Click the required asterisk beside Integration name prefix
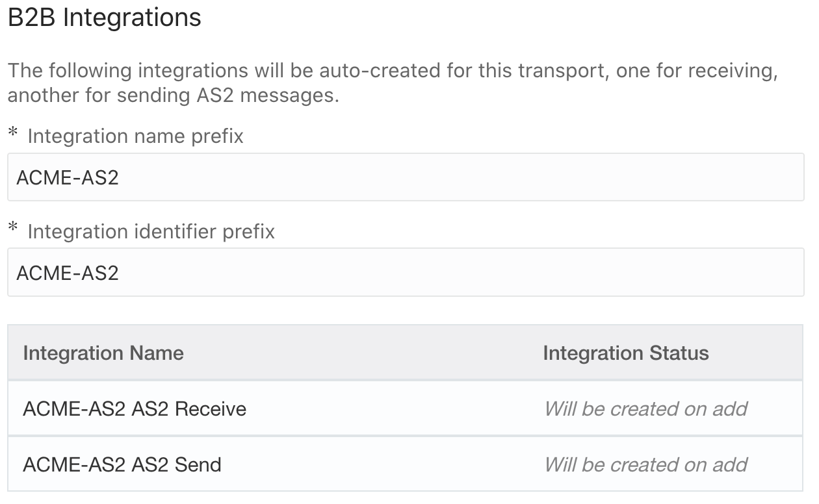819x504 pixels. 13,134
